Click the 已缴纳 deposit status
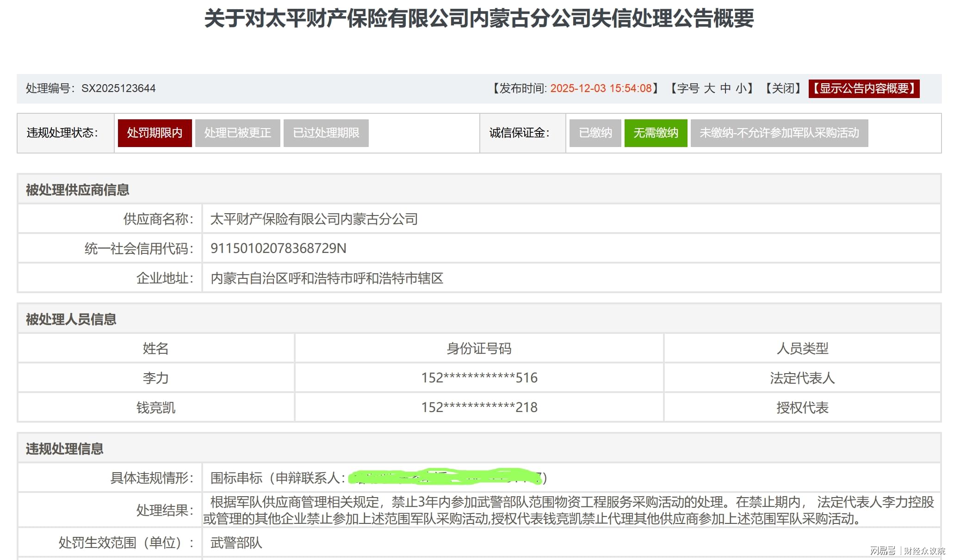The width and height of the screenshot is (954, 560). 595,133
